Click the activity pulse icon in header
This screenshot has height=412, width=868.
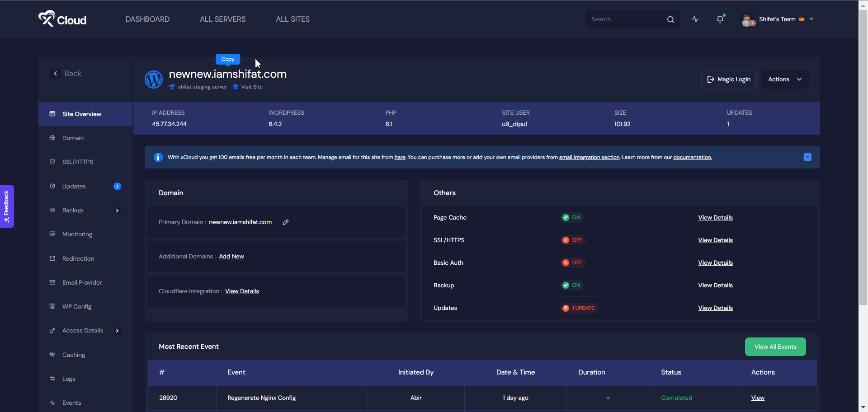(x=695, y=19)
